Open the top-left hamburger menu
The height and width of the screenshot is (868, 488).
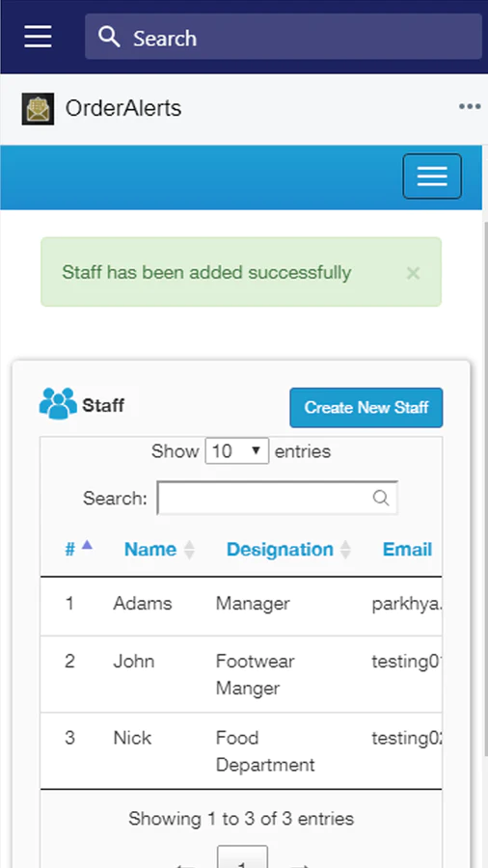[x=39, y=37]
